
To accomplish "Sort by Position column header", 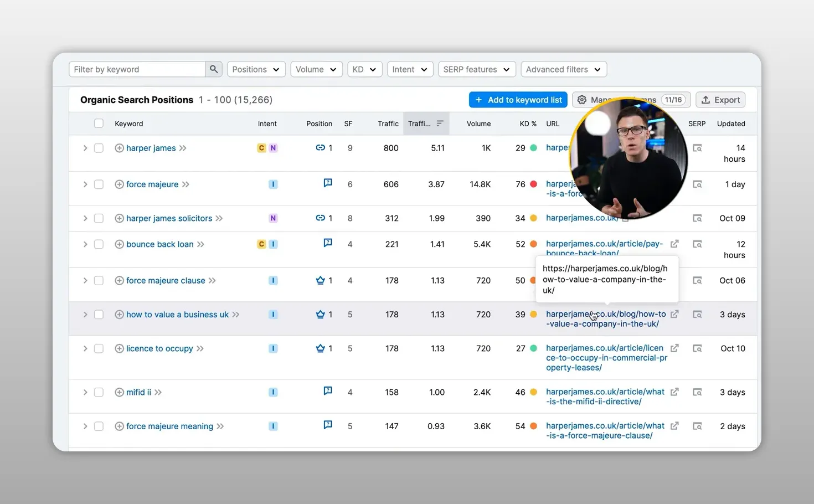I will 320,124.
